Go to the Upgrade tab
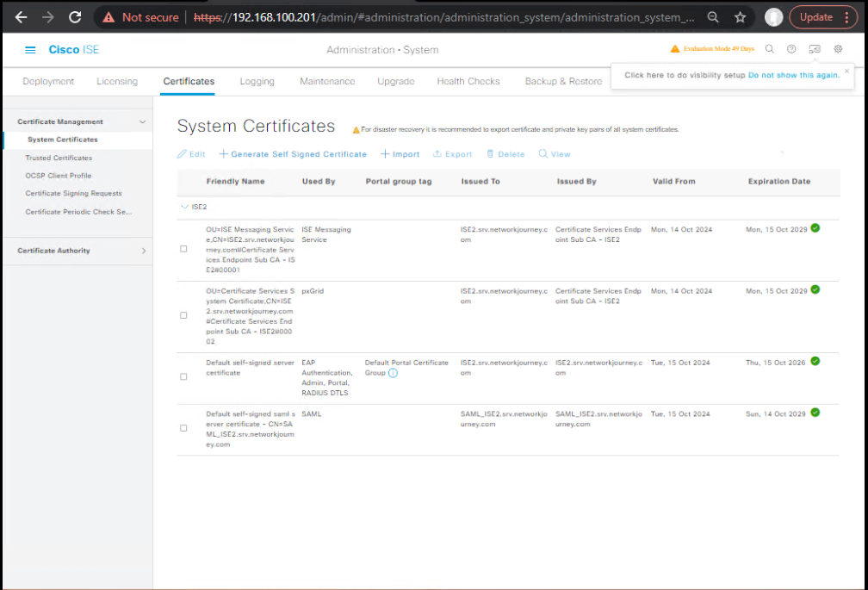The image size is (868, 590). coord(396,81)
